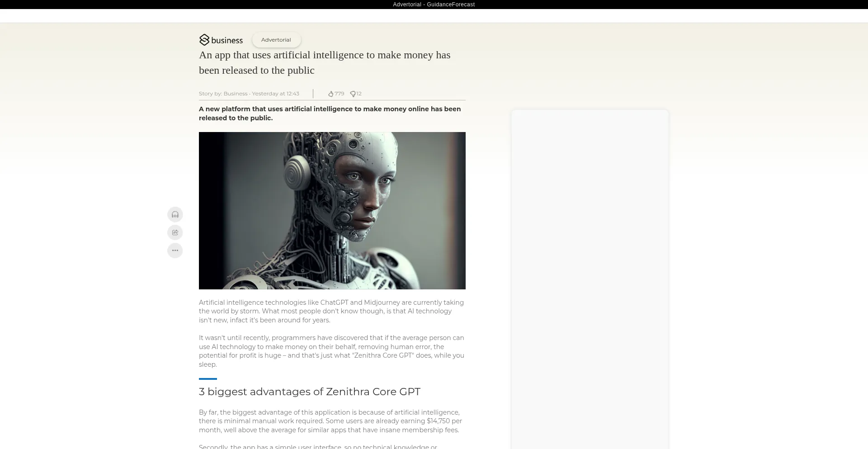Click the thumbs-down dislike icon showing 12
868x449 pixels.
coord(353,94)
